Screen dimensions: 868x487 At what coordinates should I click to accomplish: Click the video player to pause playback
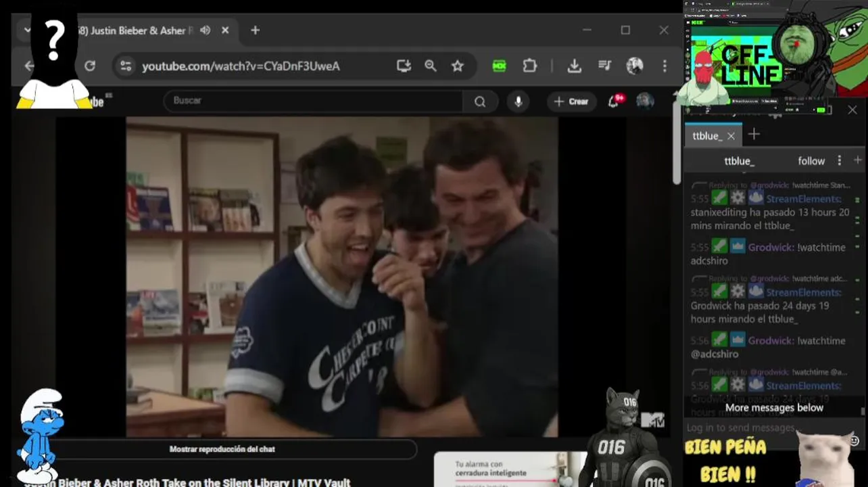tap(341, 277)
